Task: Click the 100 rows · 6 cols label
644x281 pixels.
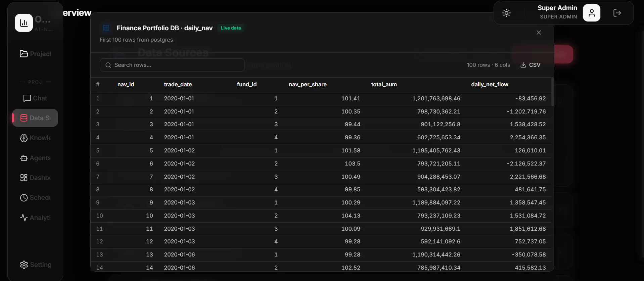Action: [x=488, y=65]
